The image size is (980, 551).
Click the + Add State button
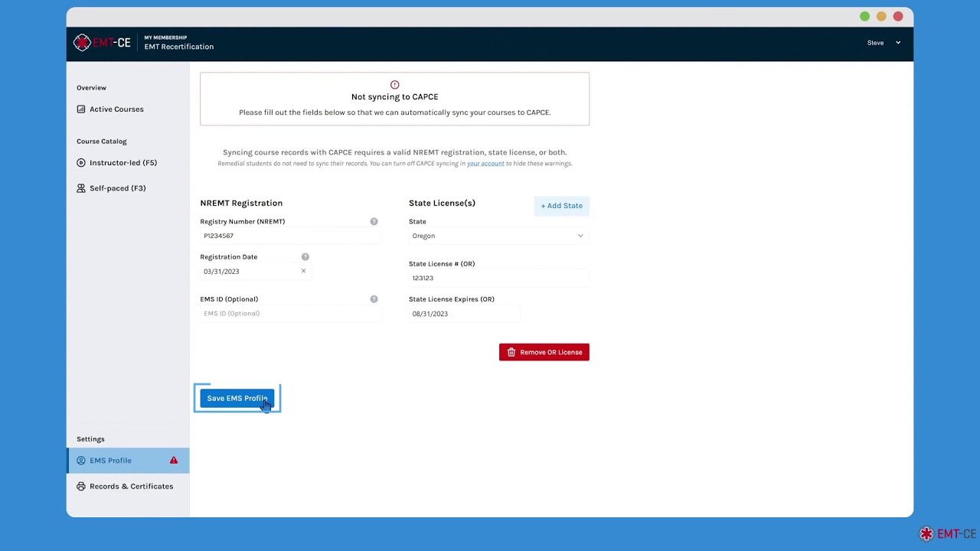tap(562, 206)
